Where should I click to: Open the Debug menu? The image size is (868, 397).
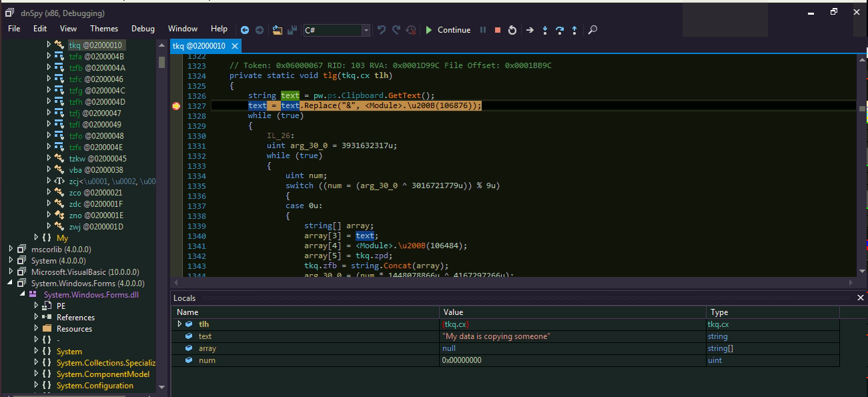(x=143, y=29)
